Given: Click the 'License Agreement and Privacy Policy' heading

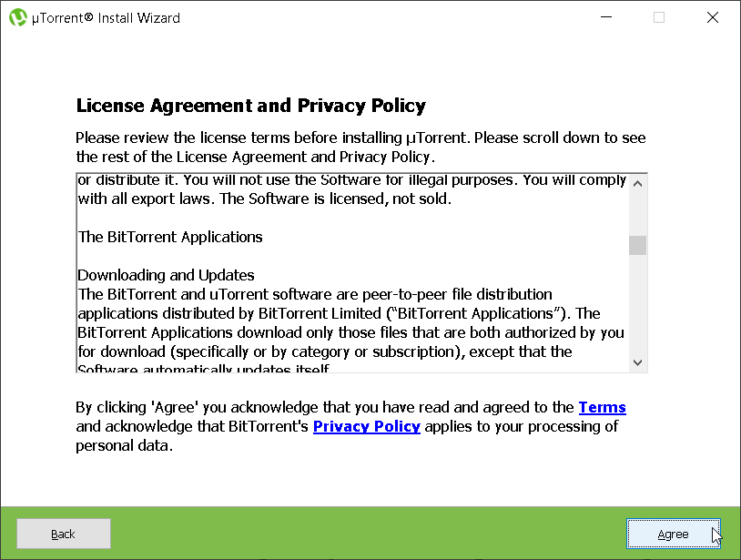Looking at the screenshot, I should tap(251, 106).
